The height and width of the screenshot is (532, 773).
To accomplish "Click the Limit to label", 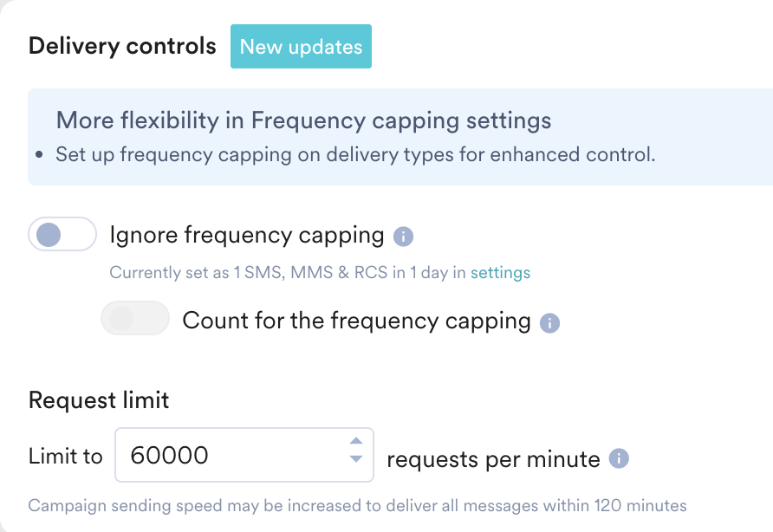I will 66,457.
